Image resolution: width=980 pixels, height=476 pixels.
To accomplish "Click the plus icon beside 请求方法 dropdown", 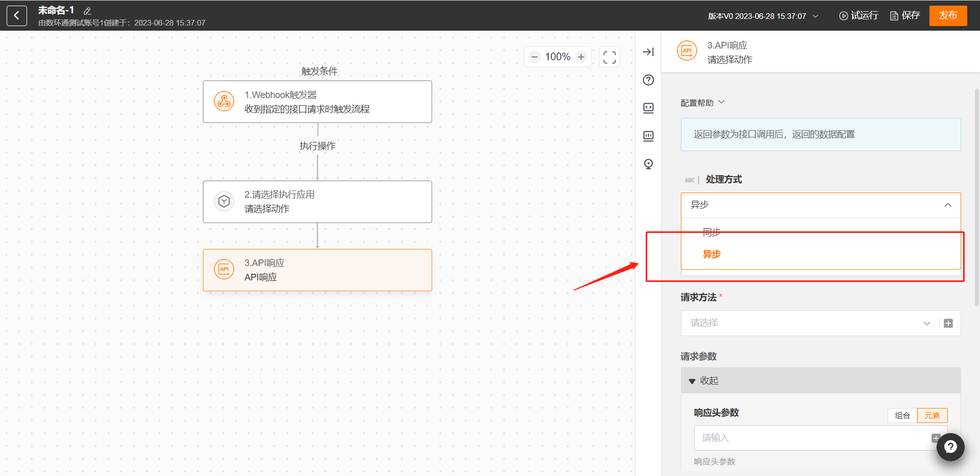I will (x=948, y=323).
